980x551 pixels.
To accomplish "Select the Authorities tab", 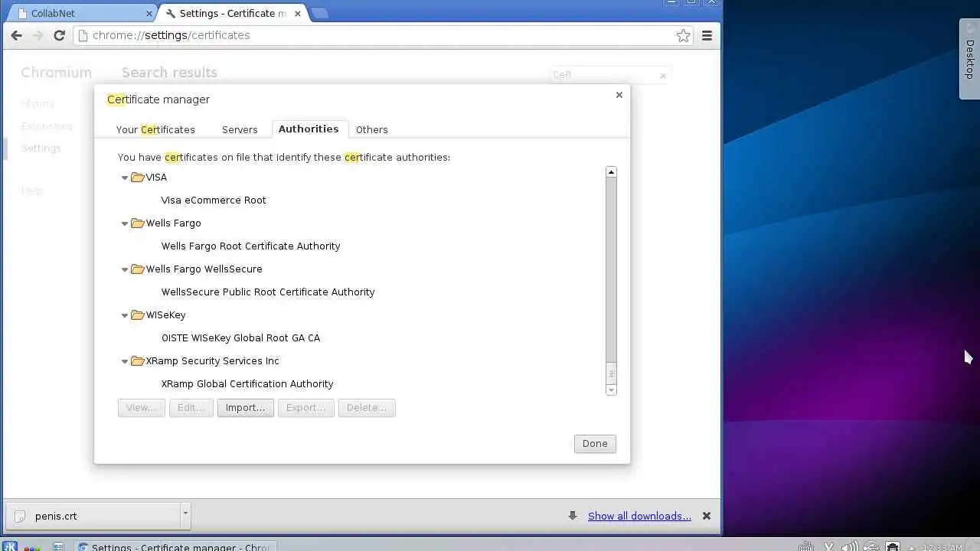I will (x=309, y=129).
